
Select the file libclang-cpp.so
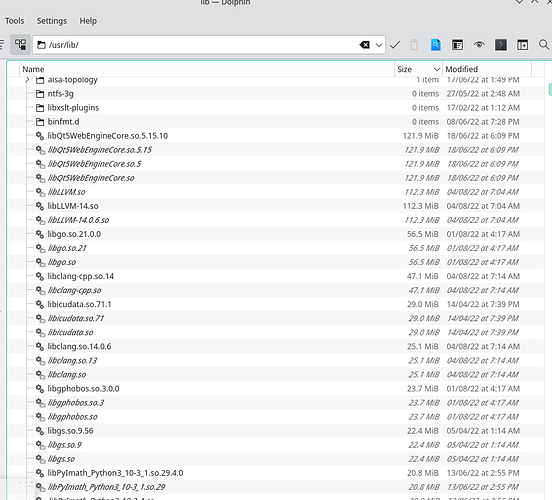pyautogui.click(x=74, y=290)
